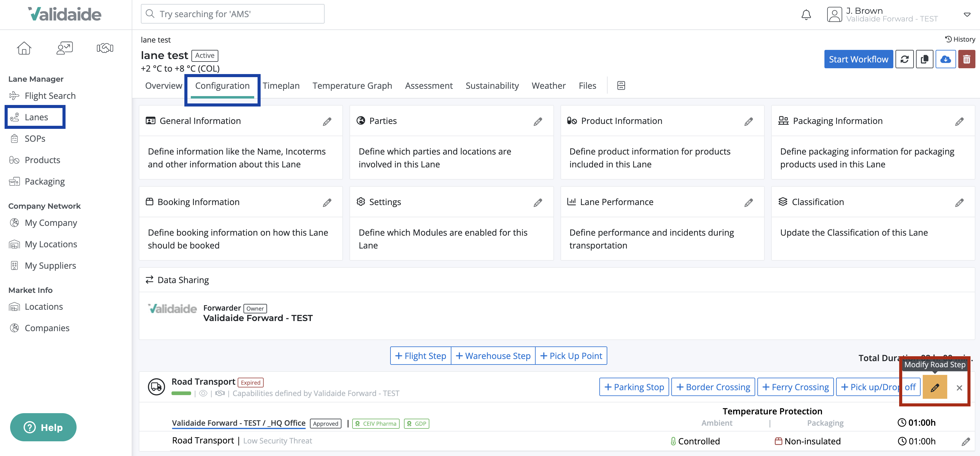Switch to the Overview tab
This screenshot has width=980, height=456.
pyautogui.click(x=164, y=86)
